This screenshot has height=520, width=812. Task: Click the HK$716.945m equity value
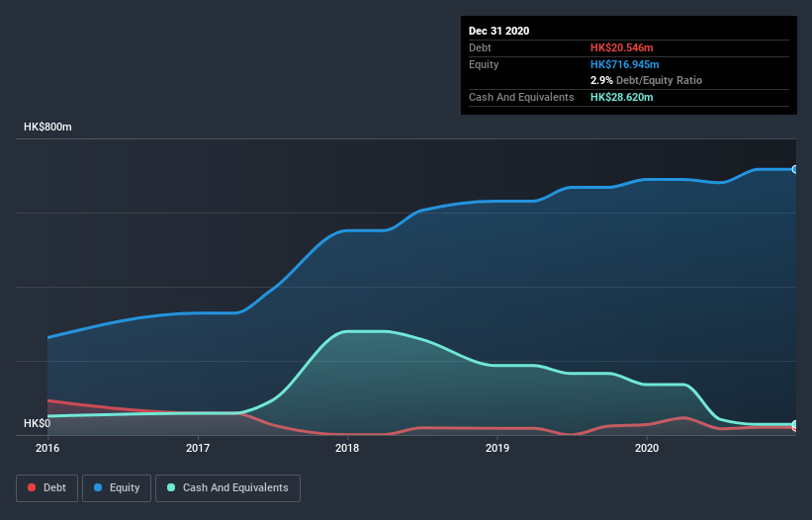[624, 64]
